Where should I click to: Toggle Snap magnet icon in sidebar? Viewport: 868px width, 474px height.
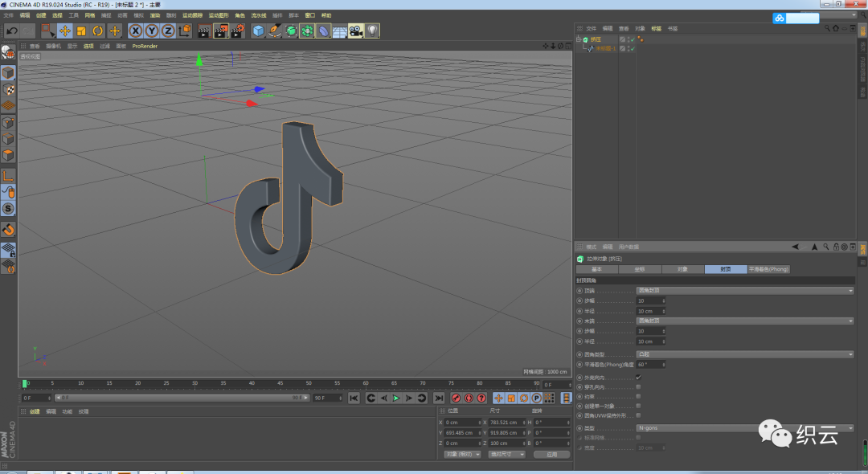click(x=8, y=230)
